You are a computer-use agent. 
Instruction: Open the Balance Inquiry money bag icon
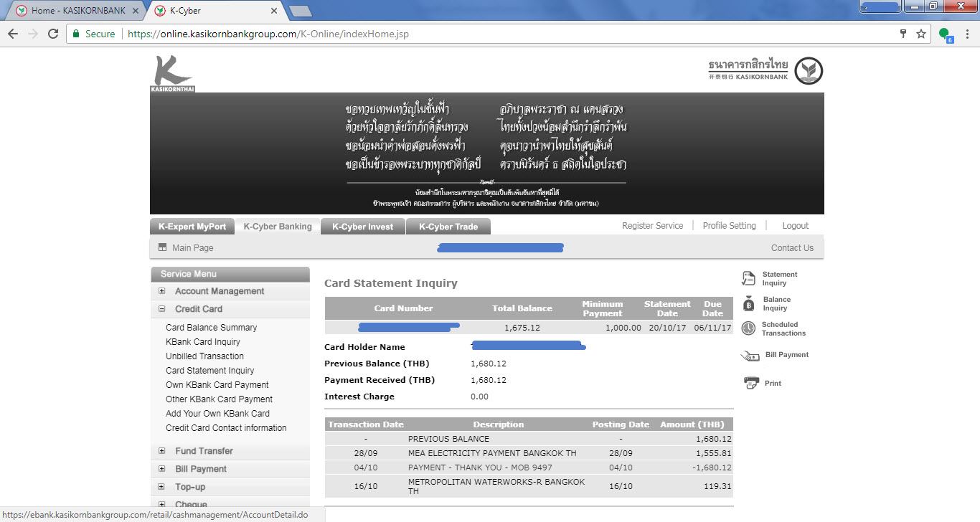coord(748,303)
